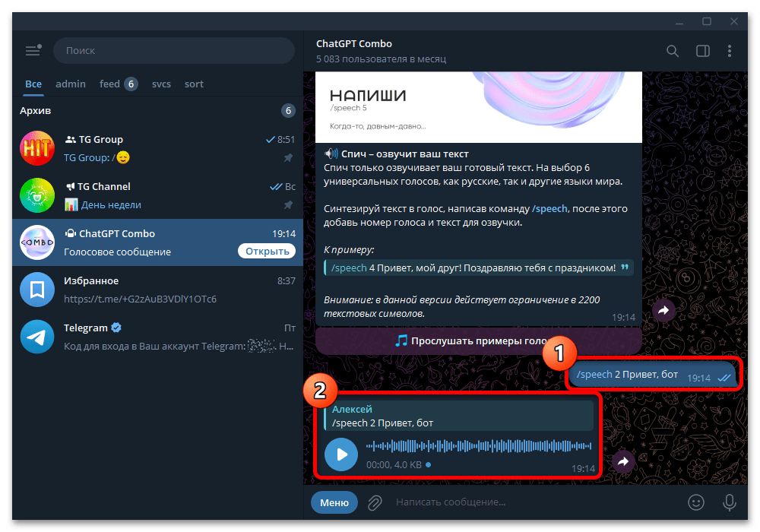Click the /speech 4 example quote block

click(x=478, y=268)
